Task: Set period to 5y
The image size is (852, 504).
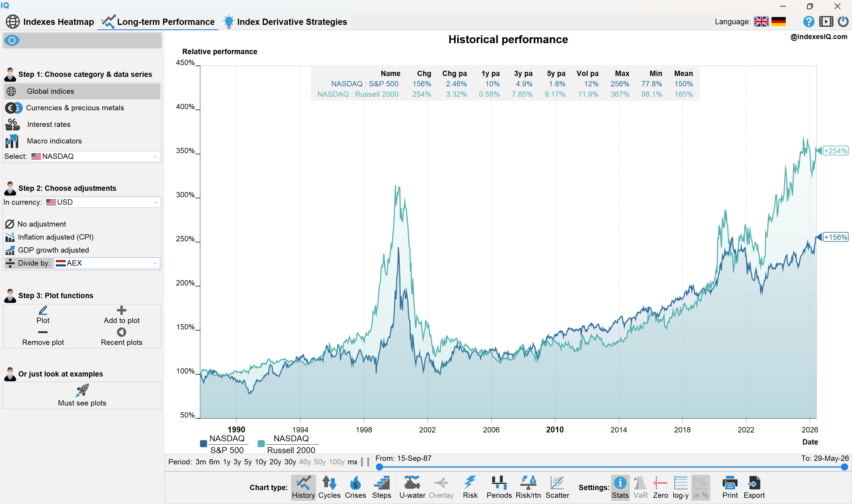Action: click(x=248, y=462)
